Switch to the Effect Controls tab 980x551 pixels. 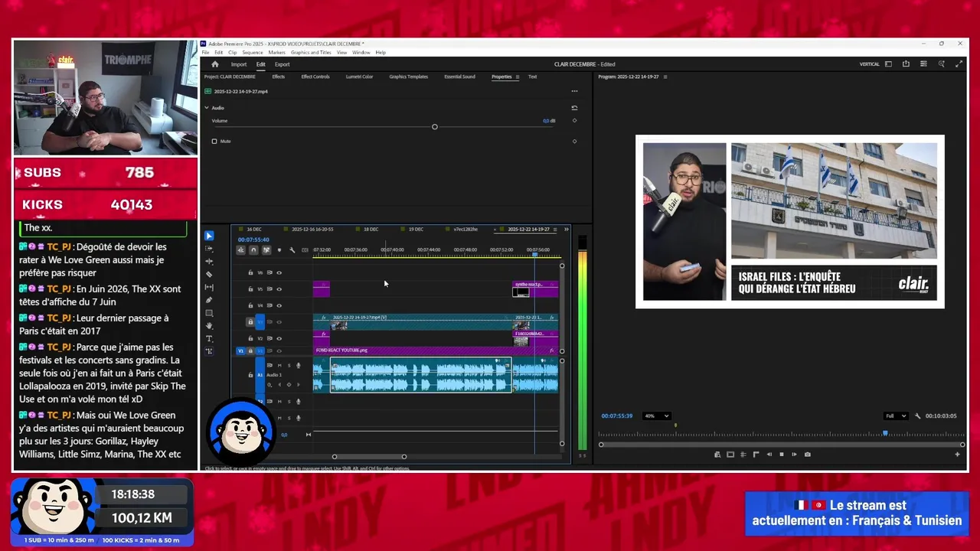(315, 77)
